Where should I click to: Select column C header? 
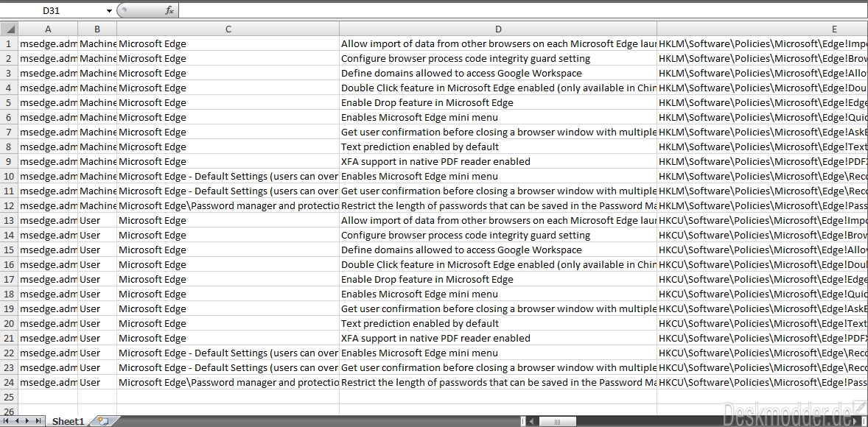228,29
